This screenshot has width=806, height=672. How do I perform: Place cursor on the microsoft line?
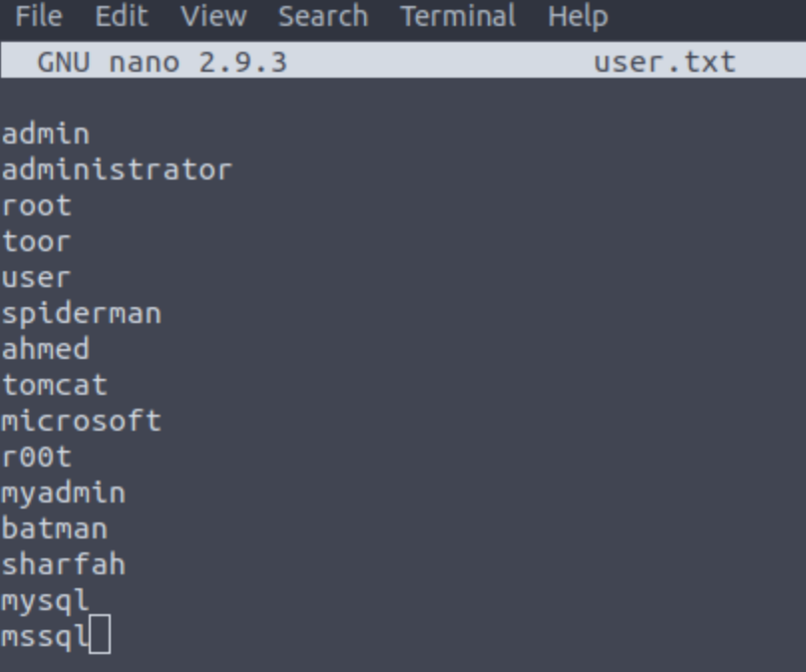click(x=82, y=422)
